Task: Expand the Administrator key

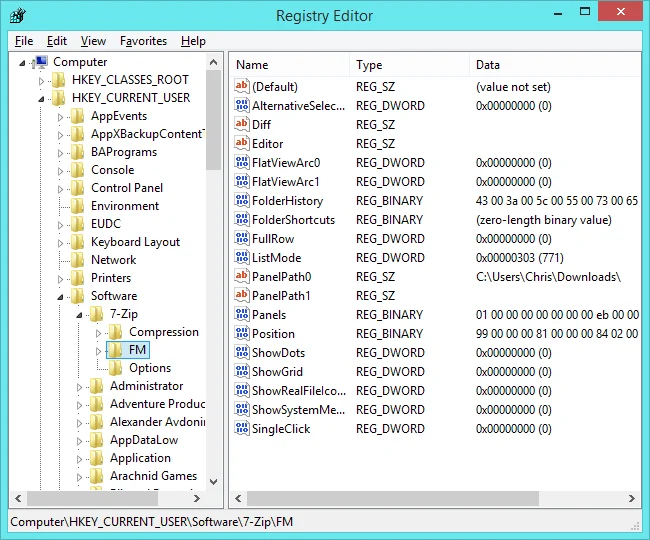Action: click(x=79, y=387)
